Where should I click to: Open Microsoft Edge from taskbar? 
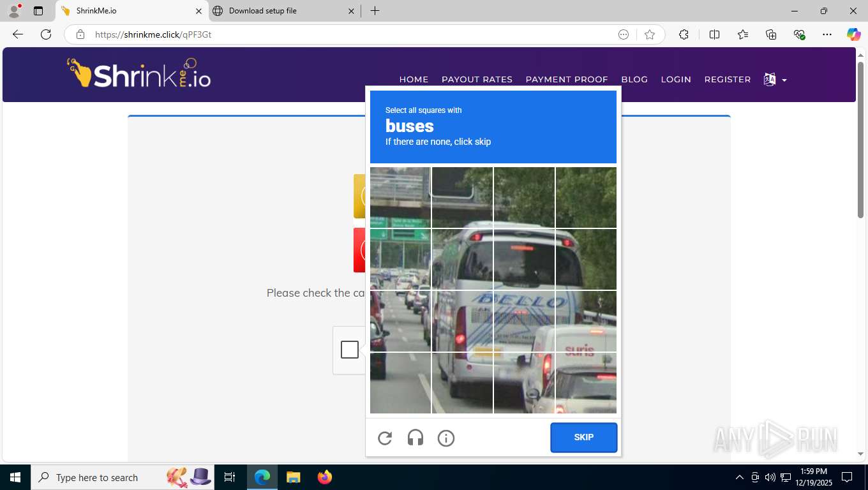(x=262, y=477)
